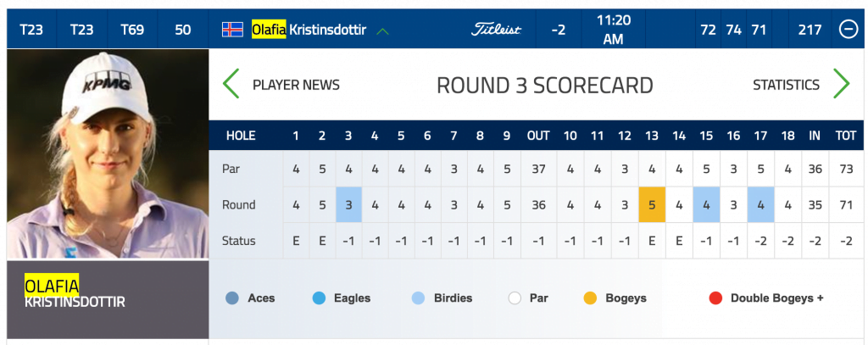The width and height of the screenshot is (868, 345).
Task: Go to next panel with right green arrow
Action: coord(841,84)
